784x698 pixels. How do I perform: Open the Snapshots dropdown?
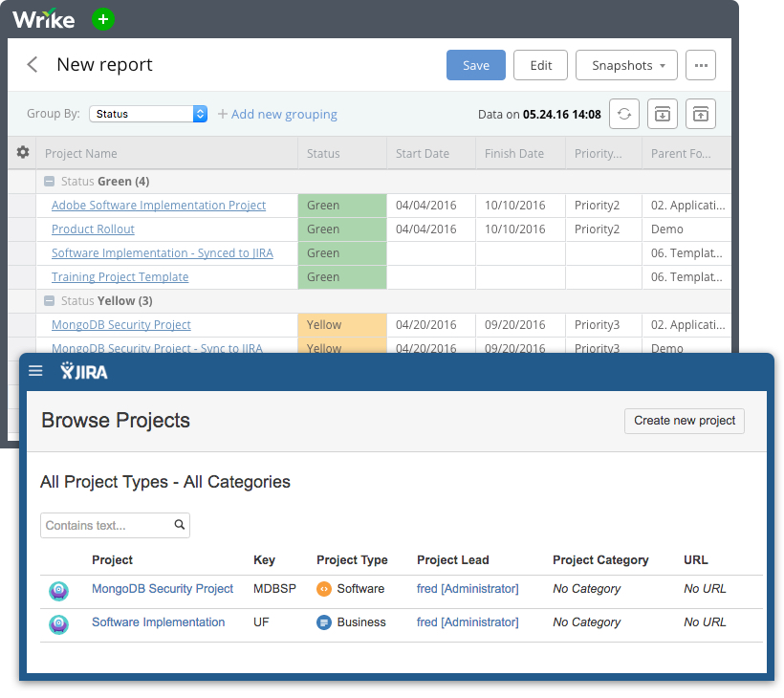(x=626, y=65)
